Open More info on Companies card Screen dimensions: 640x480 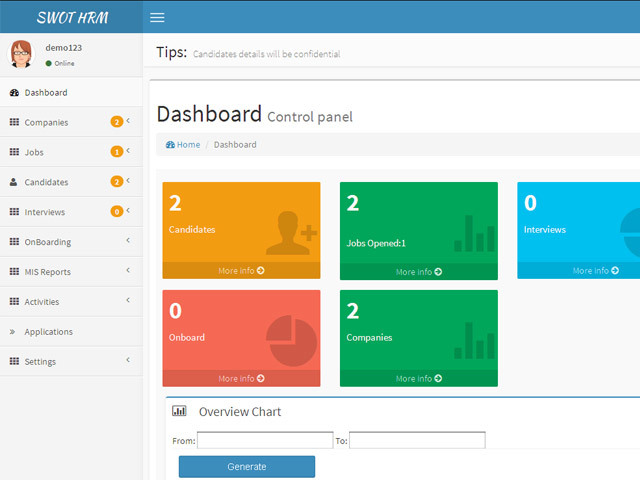419,378
